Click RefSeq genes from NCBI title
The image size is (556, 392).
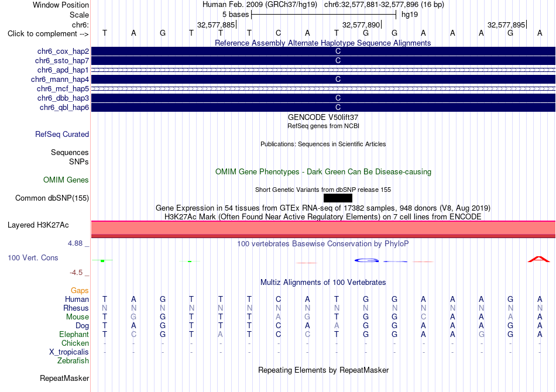[324, 126]
